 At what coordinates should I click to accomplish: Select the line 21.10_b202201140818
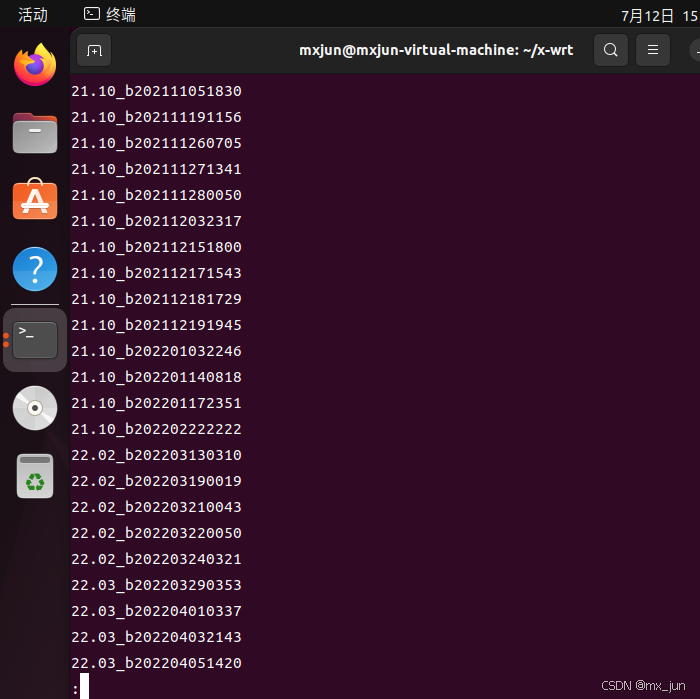(x=156, y=377)
